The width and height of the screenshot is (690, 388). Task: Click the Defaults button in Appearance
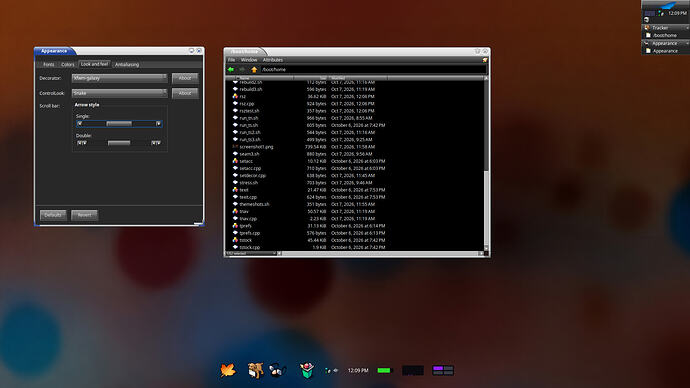click(53, 215)
